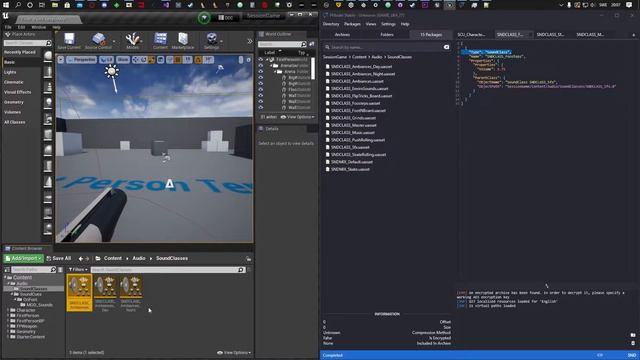Click the Add/Import green button

point(24,258)
